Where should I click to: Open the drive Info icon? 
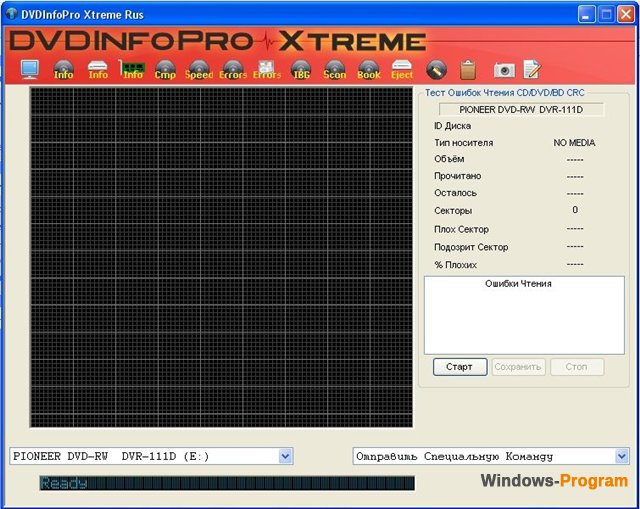[98, 69]
